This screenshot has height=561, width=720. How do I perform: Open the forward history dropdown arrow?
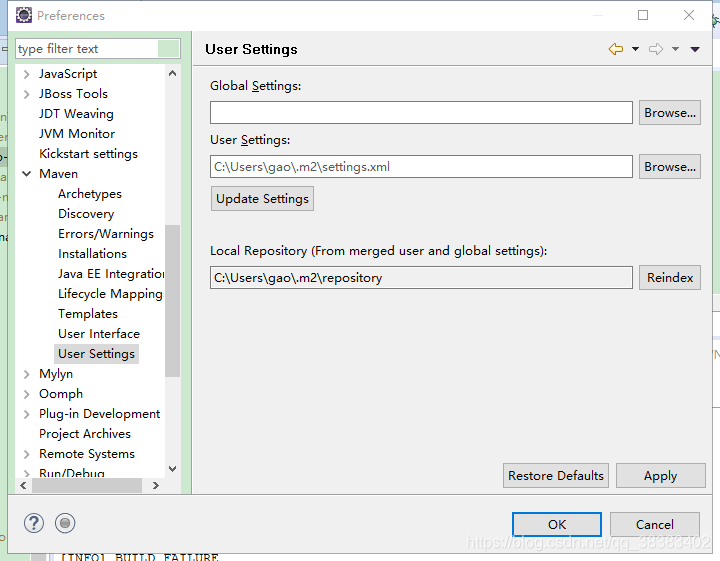pos(675,49)
